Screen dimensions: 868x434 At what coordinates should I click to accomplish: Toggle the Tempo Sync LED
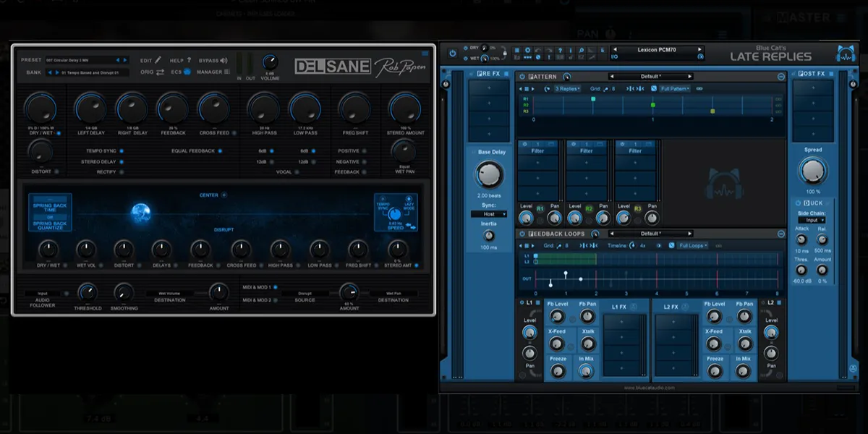pos(121,151)
